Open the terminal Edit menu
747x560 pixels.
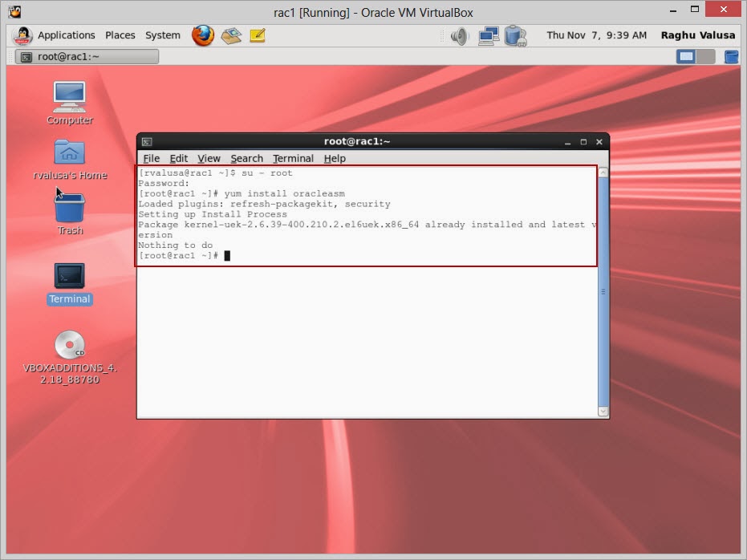(x=179, y=159)
